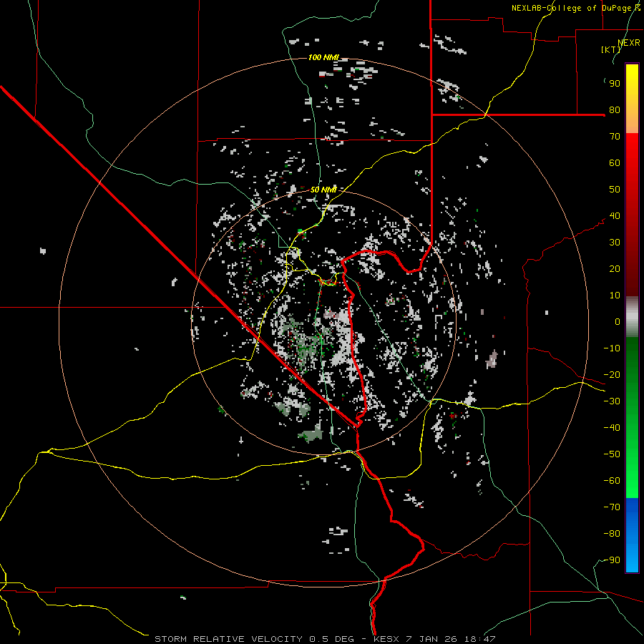The width and height of the screenshot is (644, 644).
Task: Click the 100 NMI range ring label
Action: (x=323, y=57)
